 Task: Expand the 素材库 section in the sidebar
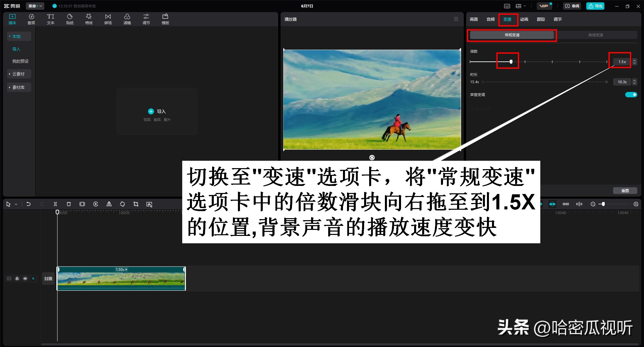point(19,87)
